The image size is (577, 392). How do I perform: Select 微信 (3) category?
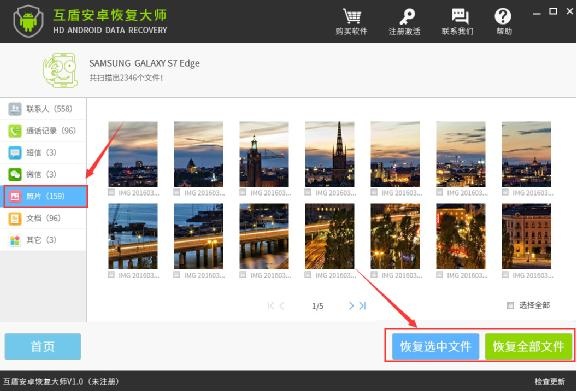click(x=43, y=174)
